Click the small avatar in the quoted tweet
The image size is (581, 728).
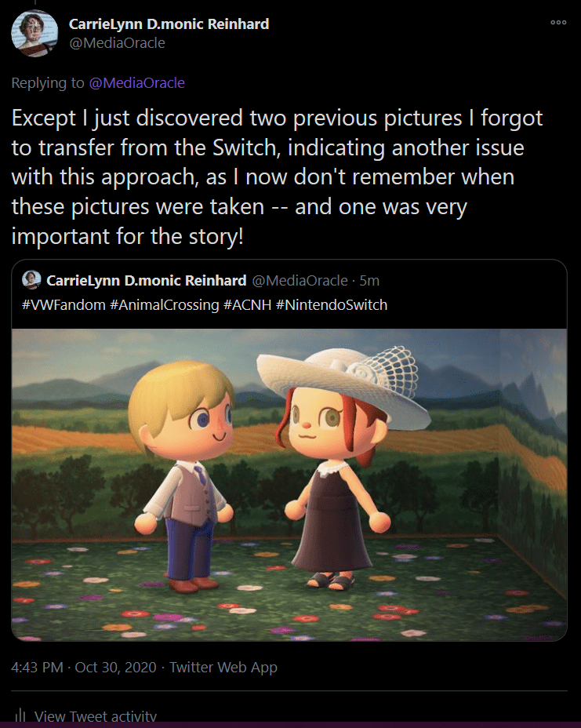32,280
